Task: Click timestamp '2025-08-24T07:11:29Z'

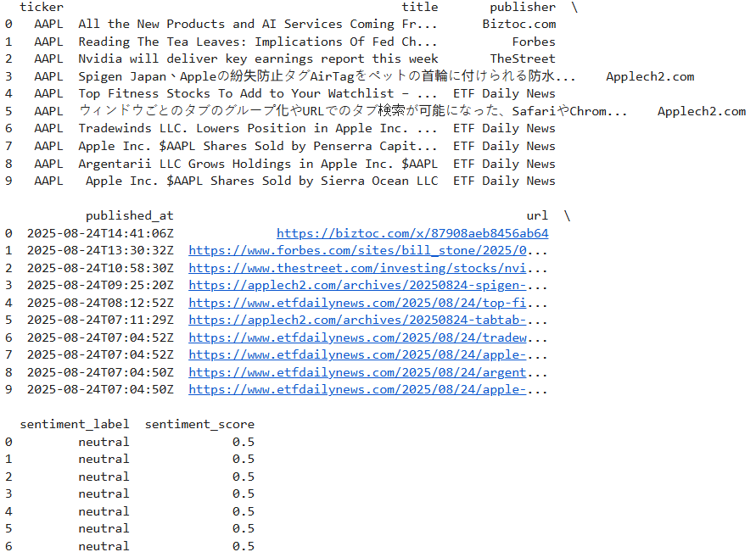Action: pos(100,320)
